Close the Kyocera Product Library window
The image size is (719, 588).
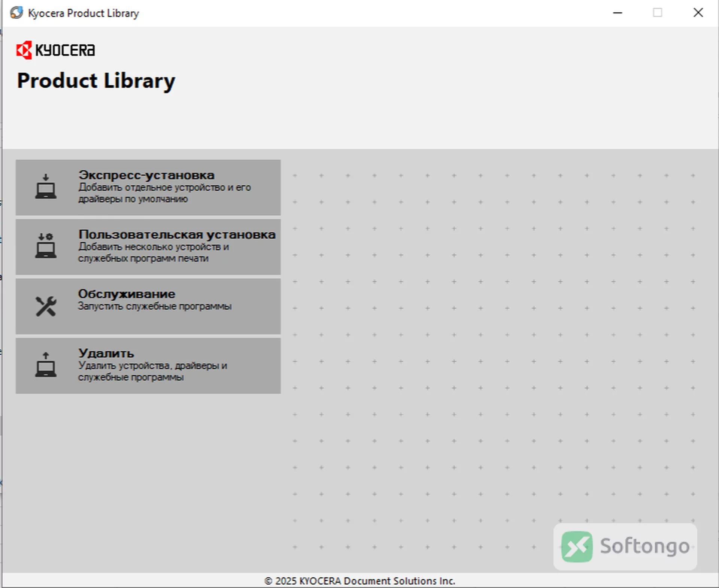coord(698,13)
